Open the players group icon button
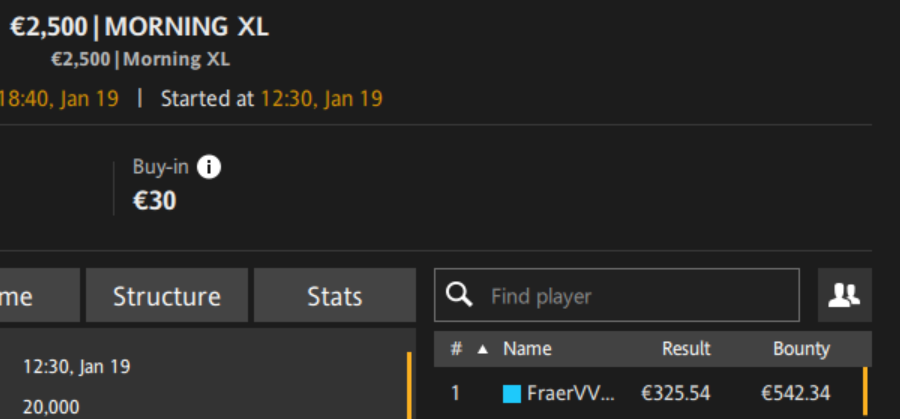 click(844, 295)
